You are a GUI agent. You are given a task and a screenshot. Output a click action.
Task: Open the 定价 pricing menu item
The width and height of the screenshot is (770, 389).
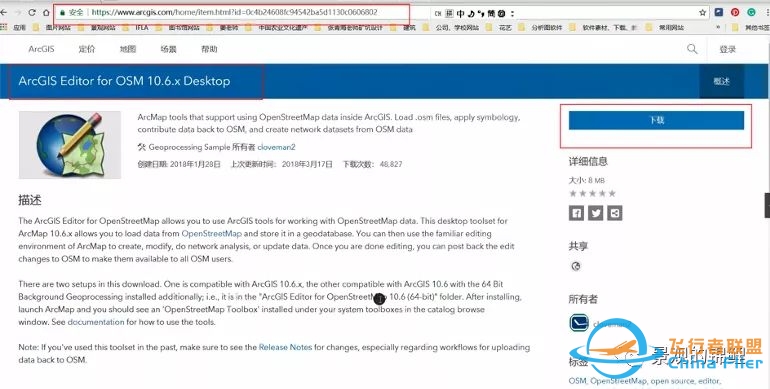[x=87, y=49]
